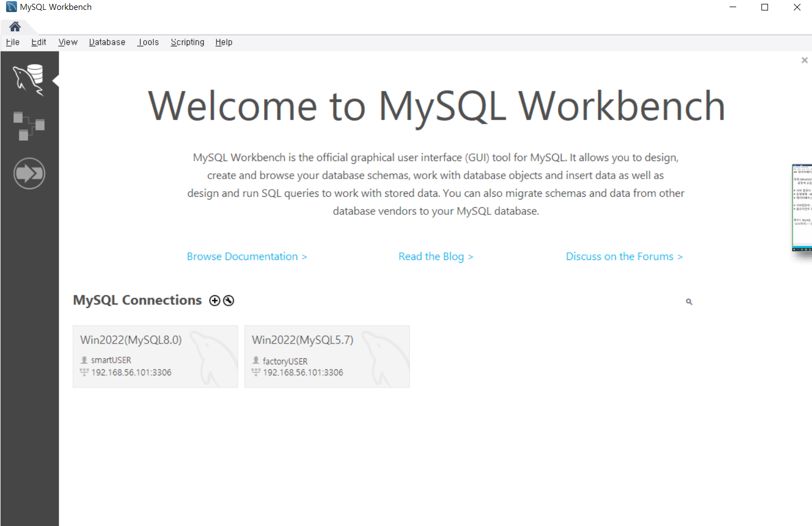Open the Migration wizard sidebar icon
Viewport: 812px width, 526px height.
coord(29,174)
